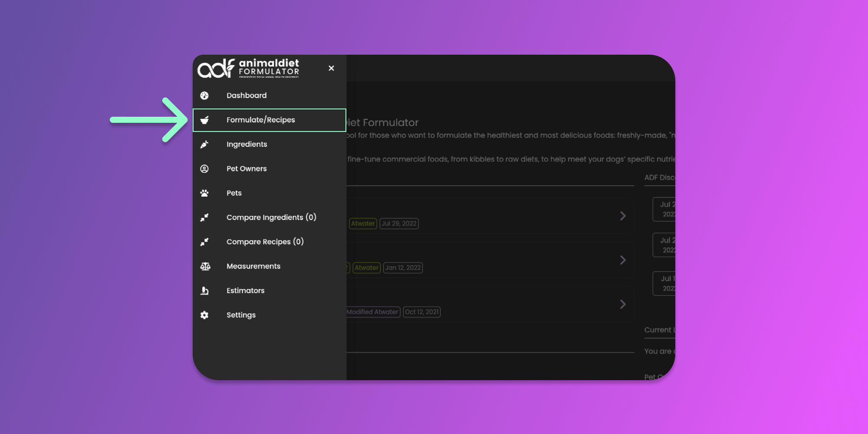Expand the recipe dated Oct 12, 2021
Image resolution: width=868 pixels, height=434 pixels.
click(x=623, y=304)
